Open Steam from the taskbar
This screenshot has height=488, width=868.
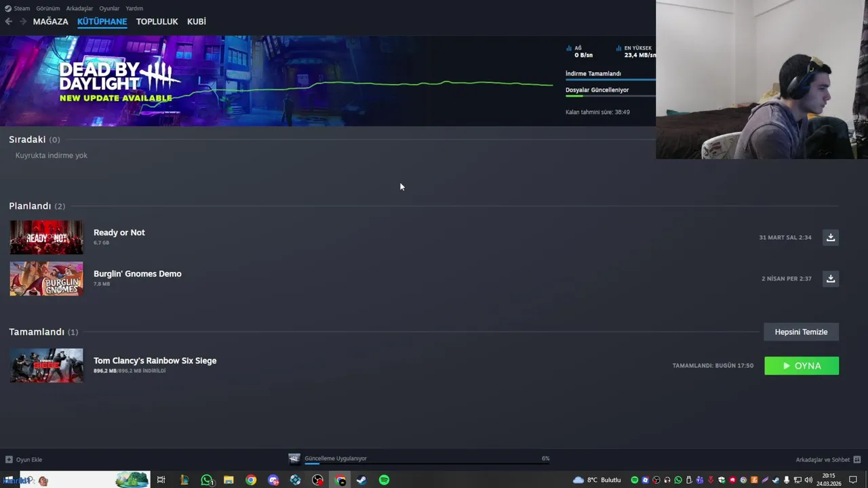361,480
